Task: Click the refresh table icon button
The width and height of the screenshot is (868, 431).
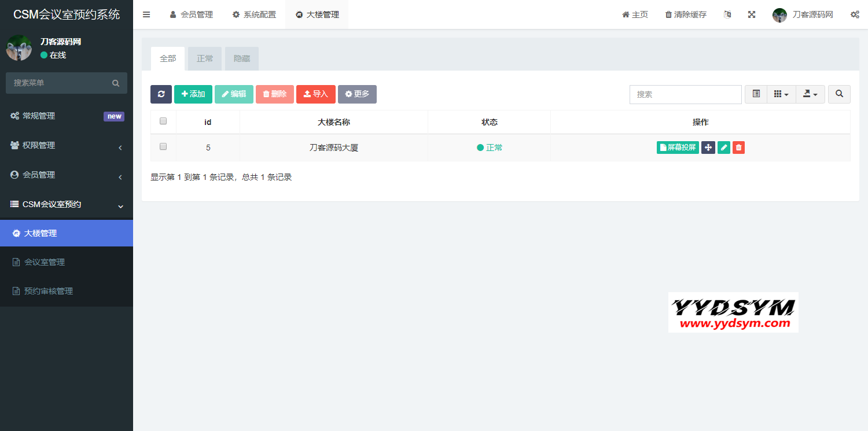Action: [161, 94]
